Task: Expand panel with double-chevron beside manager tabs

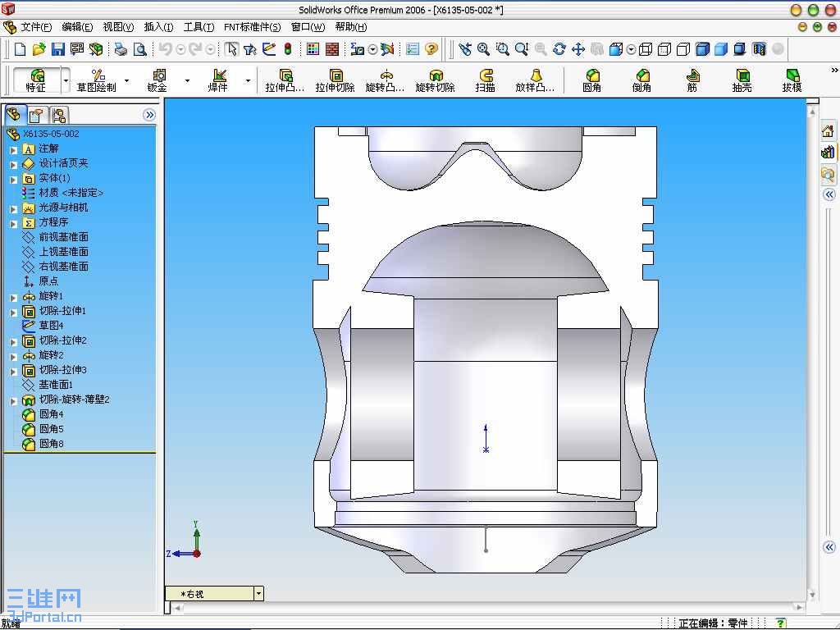Action: point(149,115)
